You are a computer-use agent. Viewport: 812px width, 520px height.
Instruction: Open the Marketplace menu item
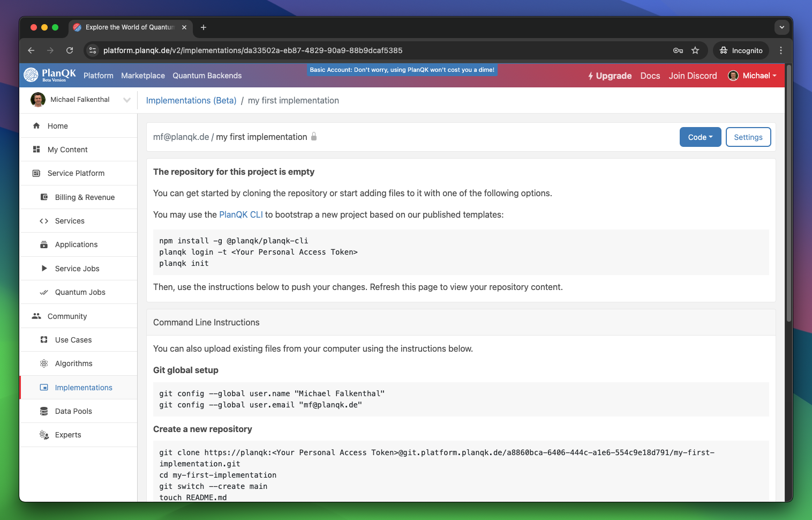point(143,76)
